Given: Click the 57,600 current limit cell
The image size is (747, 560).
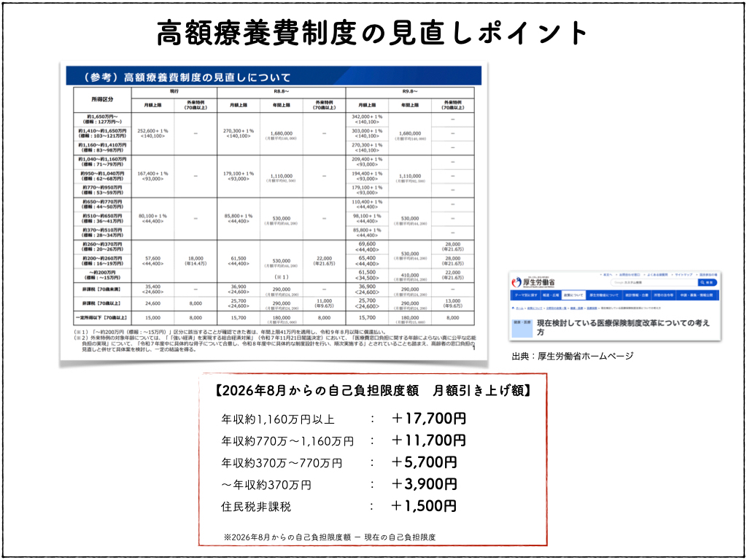Looking at the screenshot, I should tap(152, 261).
